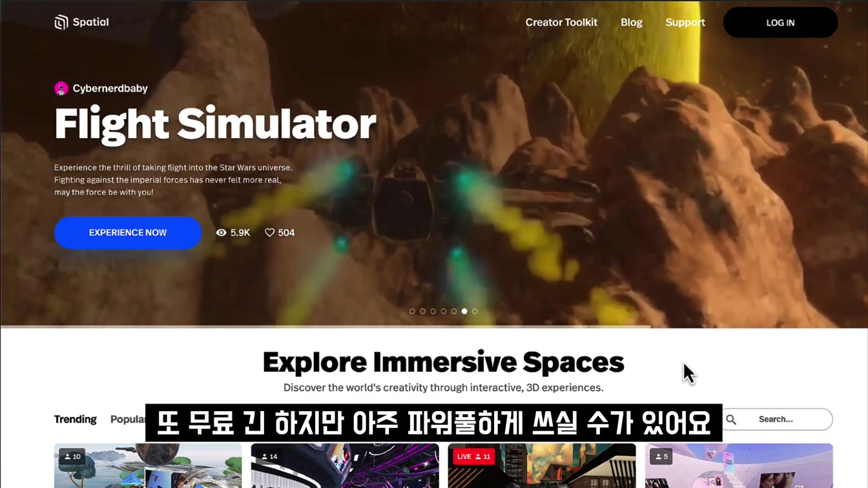Open Creator Toolkit in the navigation
The width and height of the screenshot is (868, 488).
click(561, 23)
